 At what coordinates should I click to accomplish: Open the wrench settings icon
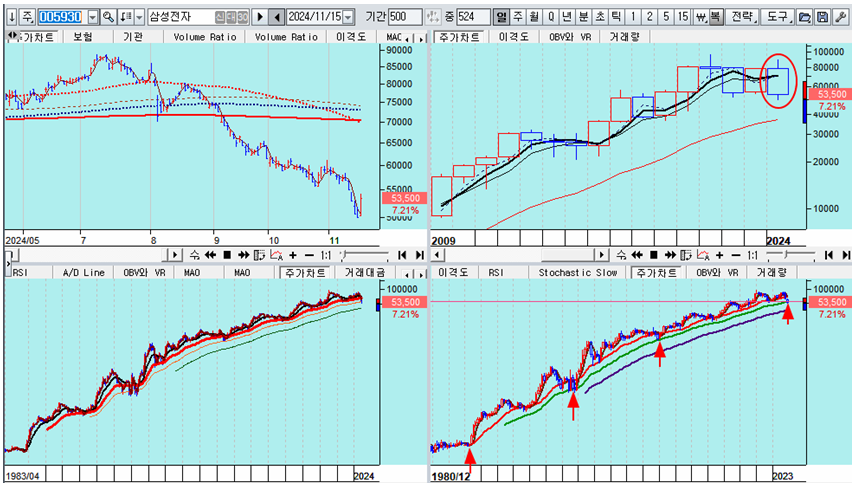click(x=841, y=17)
